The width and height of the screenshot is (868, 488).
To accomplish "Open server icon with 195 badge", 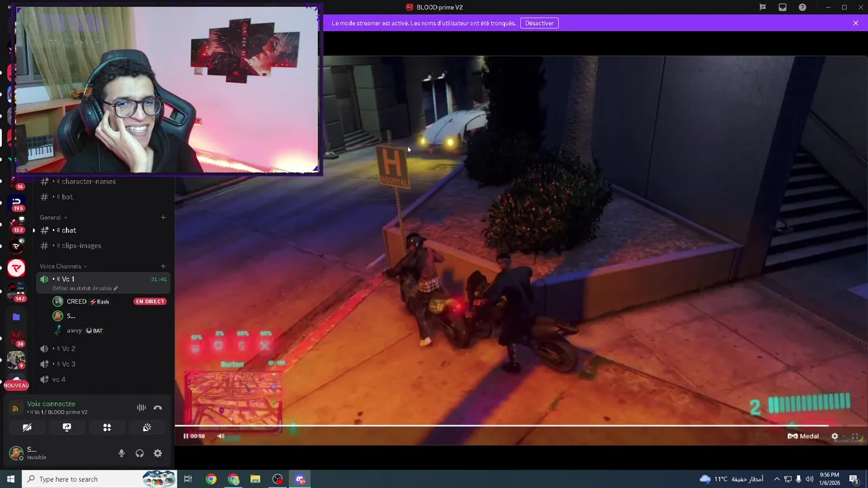I will pyautogui.click(x=16, y=201).
